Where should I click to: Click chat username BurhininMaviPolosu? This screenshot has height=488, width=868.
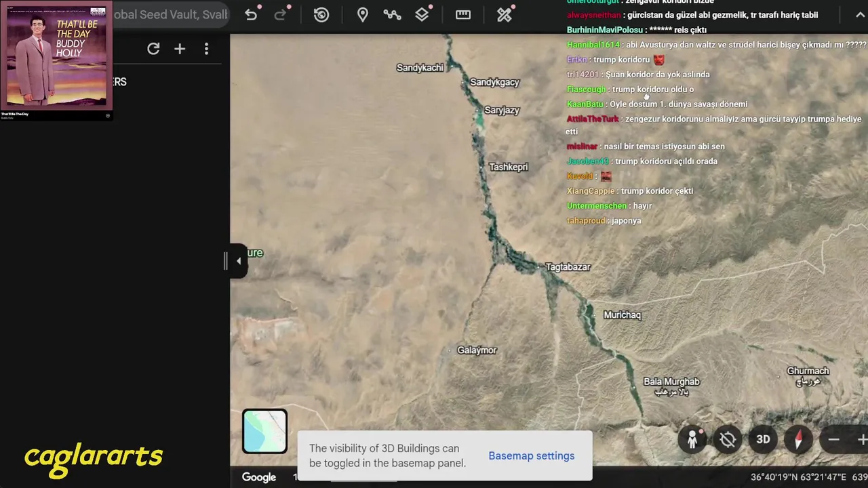[x=605, y=30]
